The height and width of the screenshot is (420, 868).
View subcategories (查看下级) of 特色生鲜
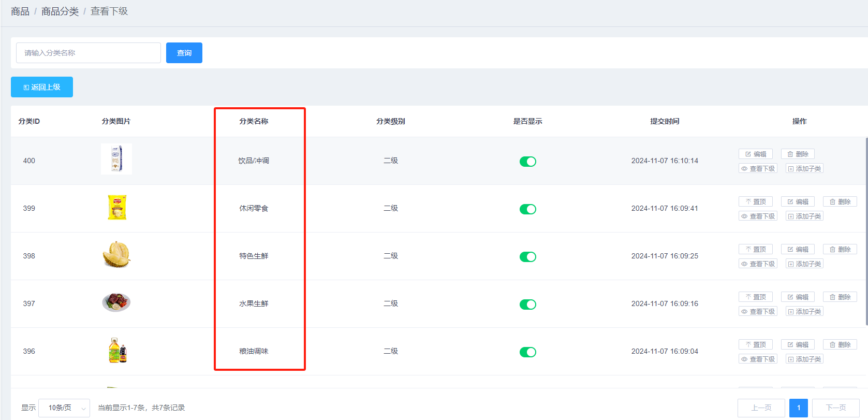(x=758, y=264)
